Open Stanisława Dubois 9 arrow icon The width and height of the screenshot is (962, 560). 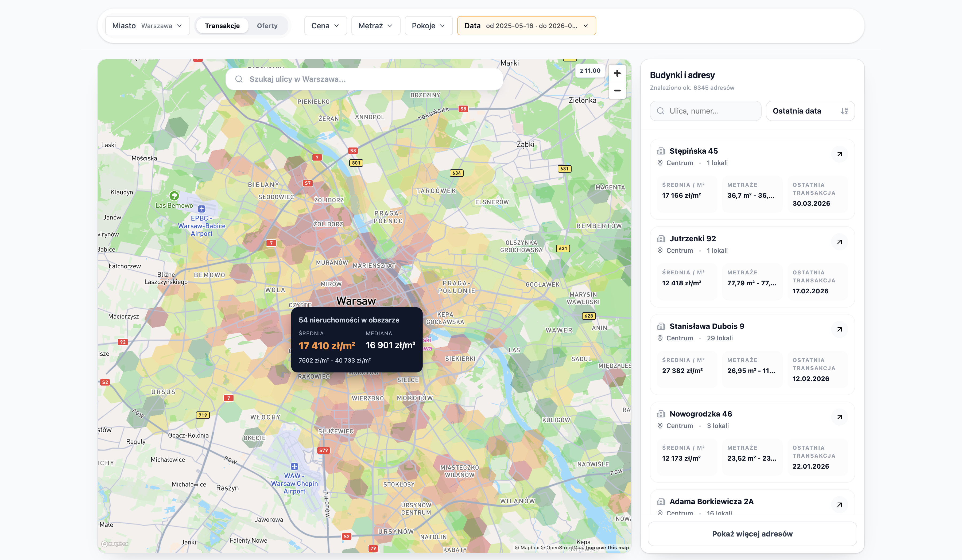click(x=839, y=329)
